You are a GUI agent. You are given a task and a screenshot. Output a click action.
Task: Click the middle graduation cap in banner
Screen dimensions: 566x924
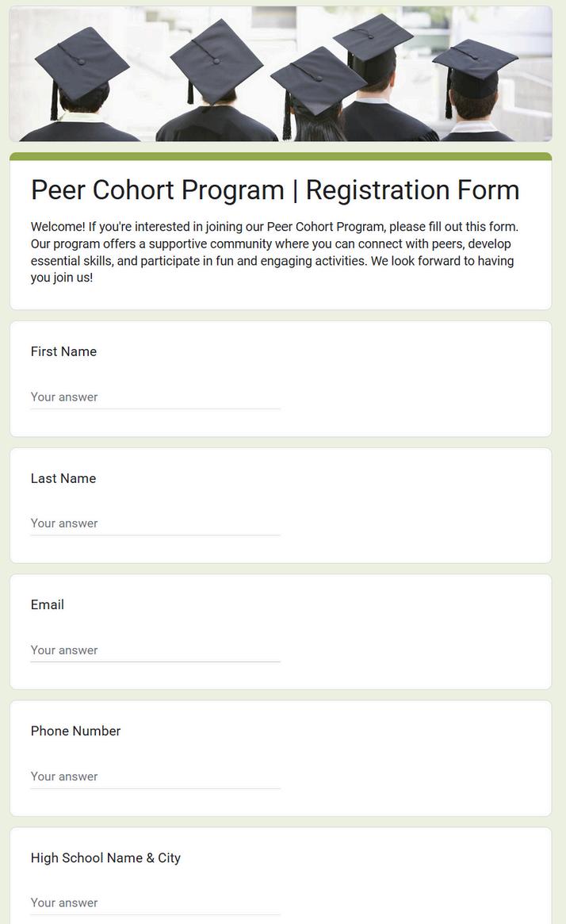tap(317, 79)
